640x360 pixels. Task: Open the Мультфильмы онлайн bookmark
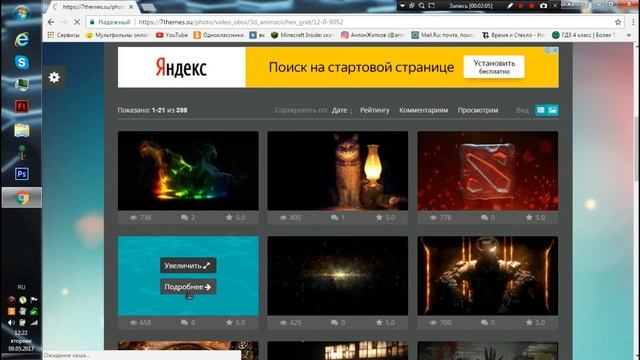click(117, 35)
